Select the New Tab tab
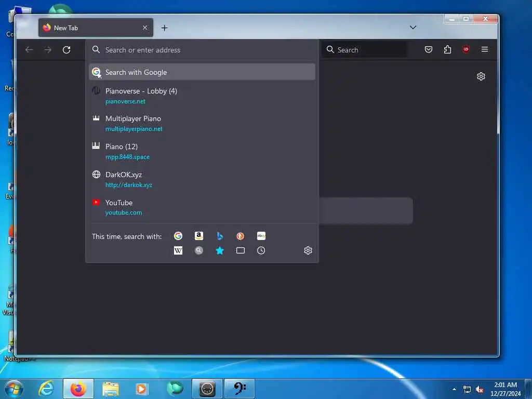 coord(96,28)
